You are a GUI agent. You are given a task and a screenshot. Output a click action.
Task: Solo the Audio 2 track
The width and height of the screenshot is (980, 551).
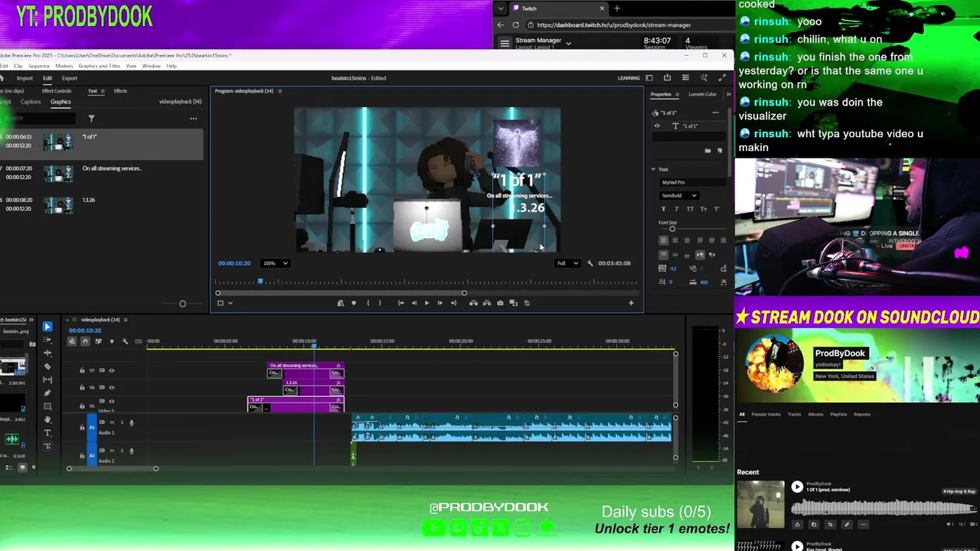122,450
